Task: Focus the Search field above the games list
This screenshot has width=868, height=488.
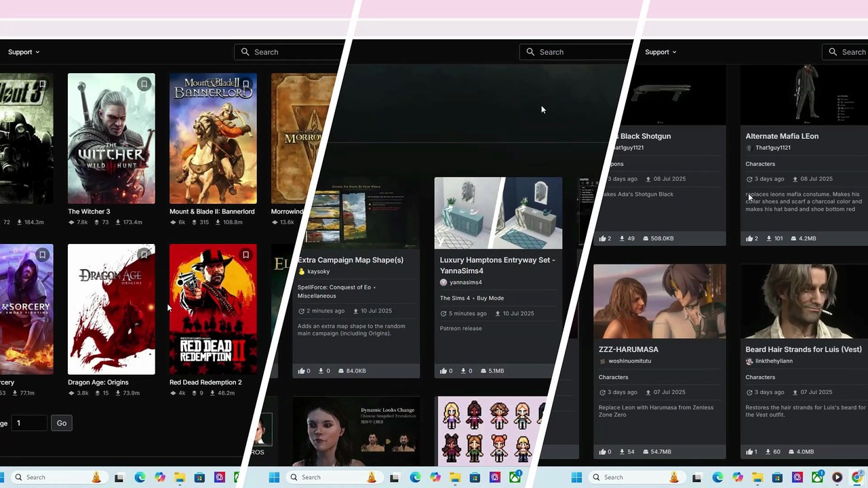Action: click(290, 52)
